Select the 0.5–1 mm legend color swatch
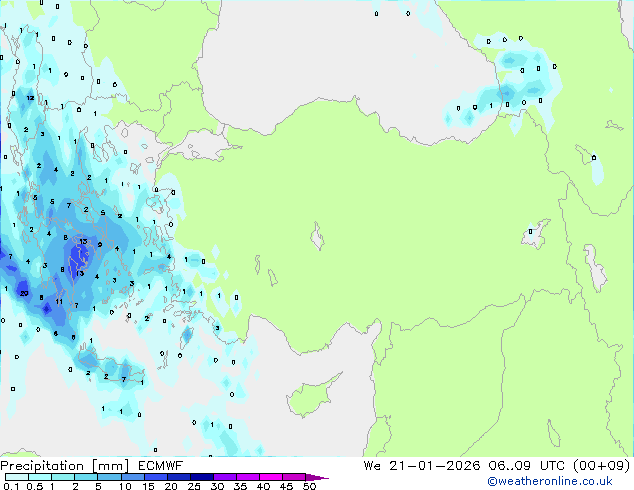 click(40, 477)
